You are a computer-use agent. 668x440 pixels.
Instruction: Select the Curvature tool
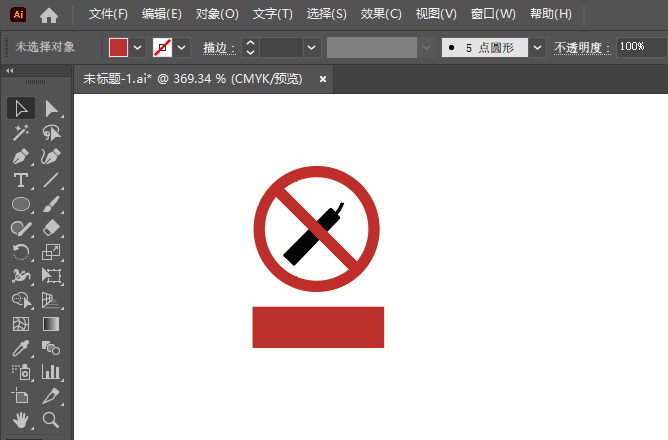pyautogui.click(x=52, y=157)
